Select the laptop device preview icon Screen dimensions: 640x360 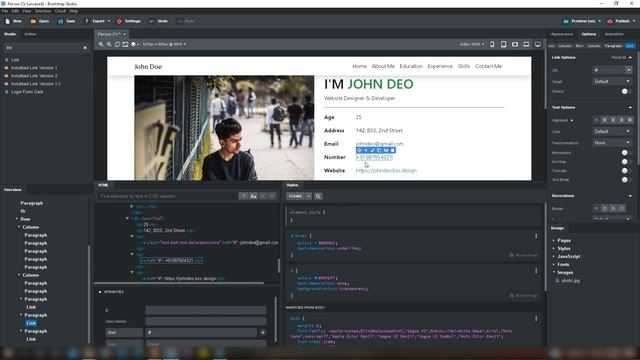pos(527,44)
